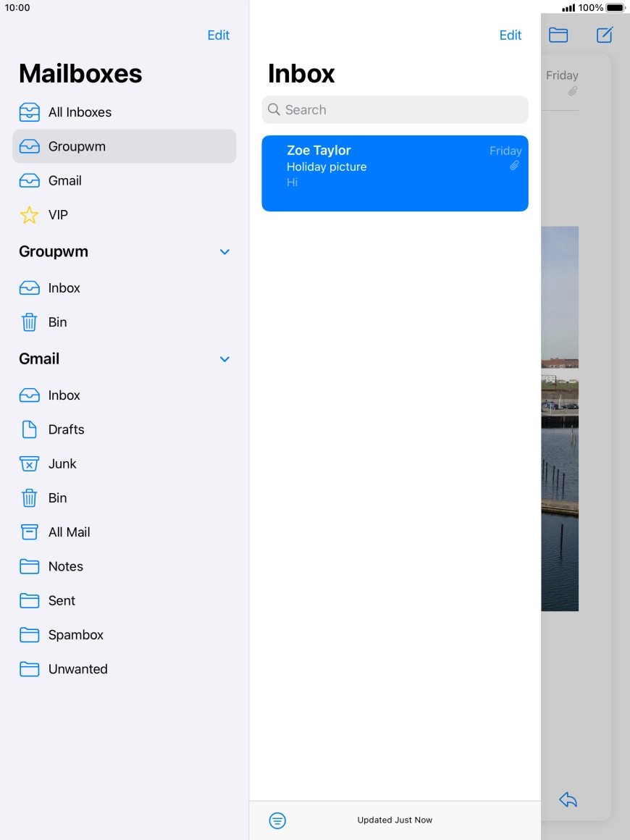This screenshot has height=840, width=630.
Task: Collapse the Groupwm account section chevron
Action: point(225,252)
